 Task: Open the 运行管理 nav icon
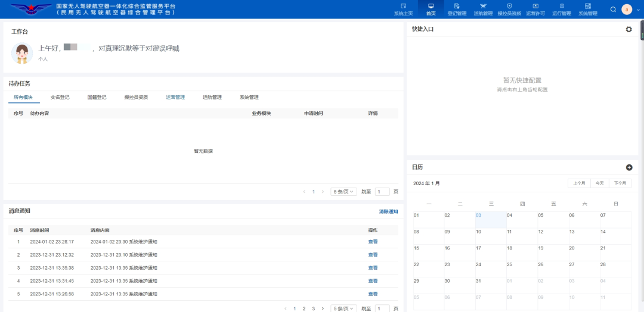coord(562,6)
